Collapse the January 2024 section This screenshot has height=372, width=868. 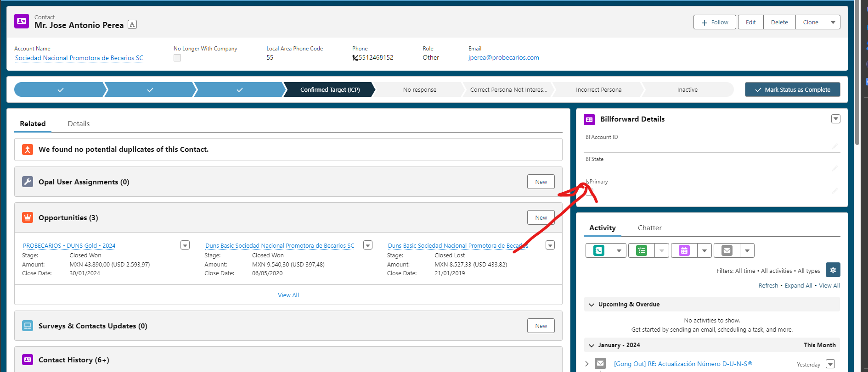[x=592, y=345]
